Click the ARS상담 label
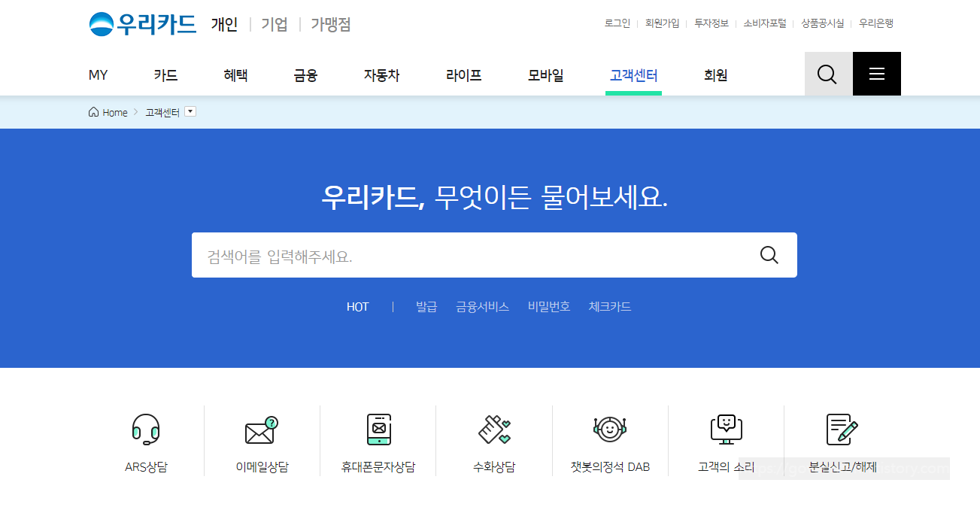 (x=146, y=467)
